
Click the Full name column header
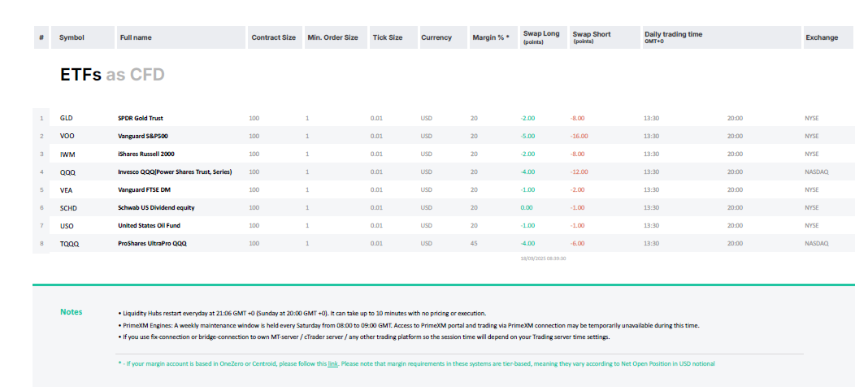coord(180,37)
